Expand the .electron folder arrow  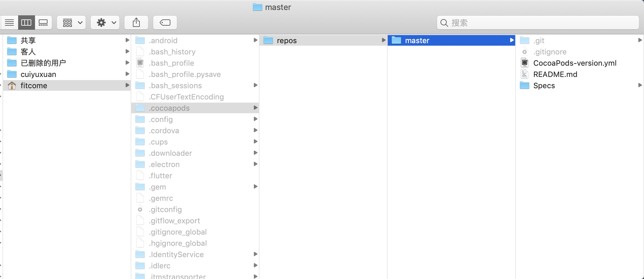(255, 164)
